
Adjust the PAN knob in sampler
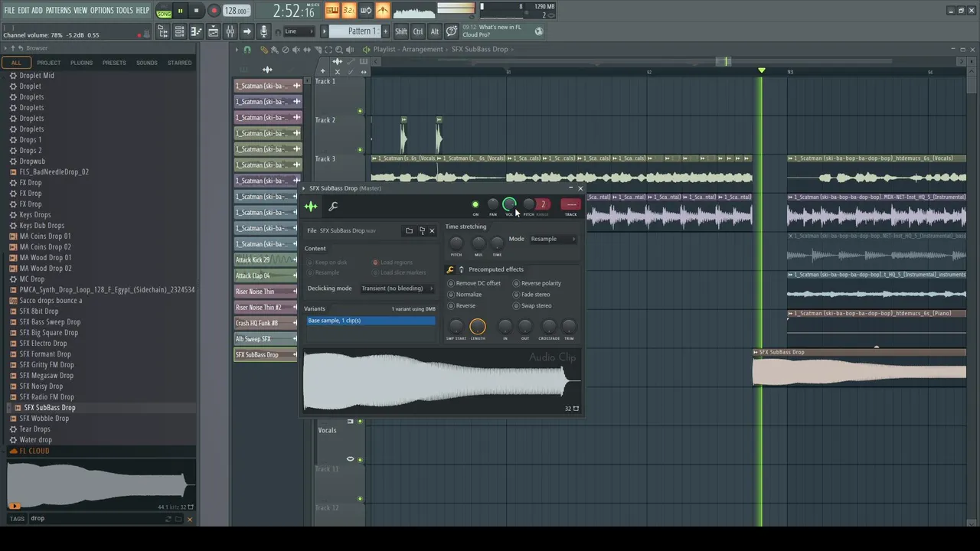[x=493, y=204]
